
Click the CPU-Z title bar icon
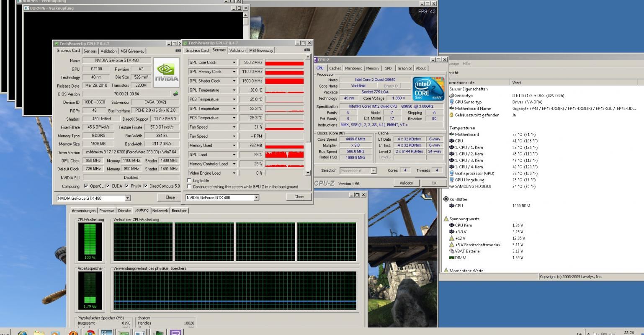point(316,59)
